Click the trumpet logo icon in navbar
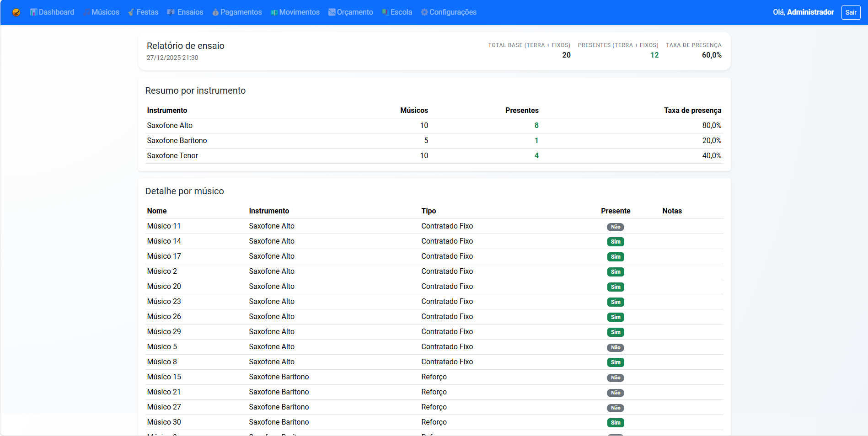This screenshot has height=436, width=868. point(16,12)
